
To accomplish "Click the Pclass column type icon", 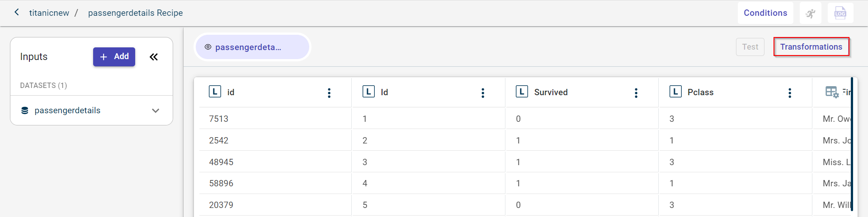I will point(675,92).
